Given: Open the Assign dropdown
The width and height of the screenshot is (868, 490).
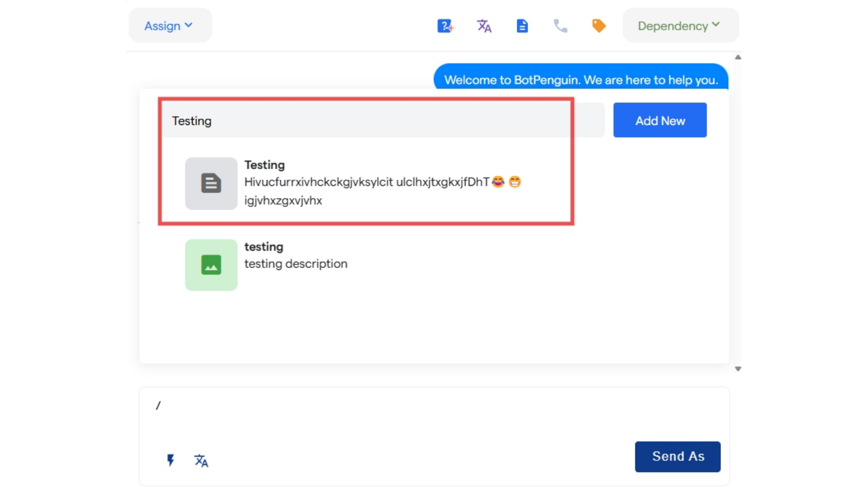Looking at the screenshot, I should pos(170,25).
